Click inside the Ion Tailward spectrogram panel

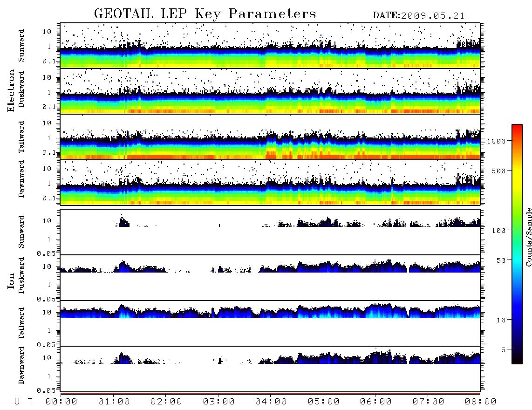click(x=270, y=323)
